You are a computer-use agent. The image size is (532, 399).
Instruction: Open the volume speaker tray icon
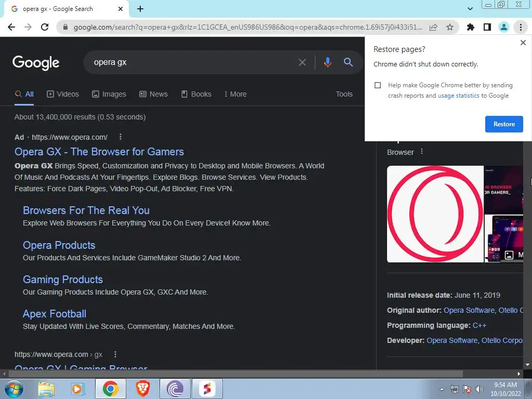(479, 389)
